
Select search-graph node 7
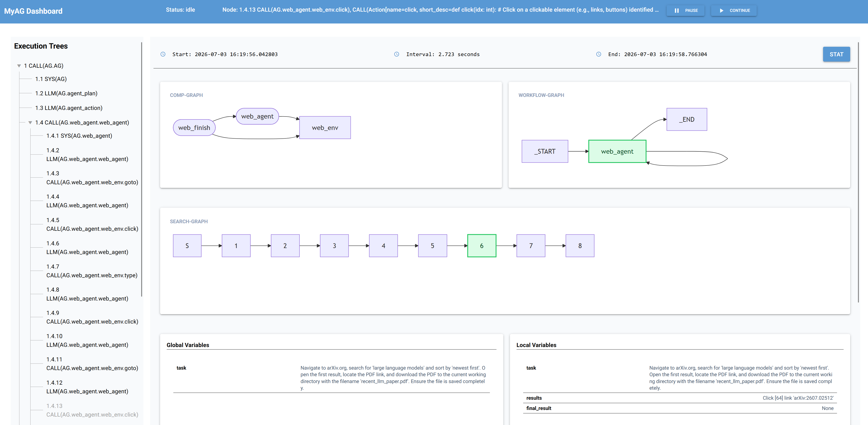point(531,246)
